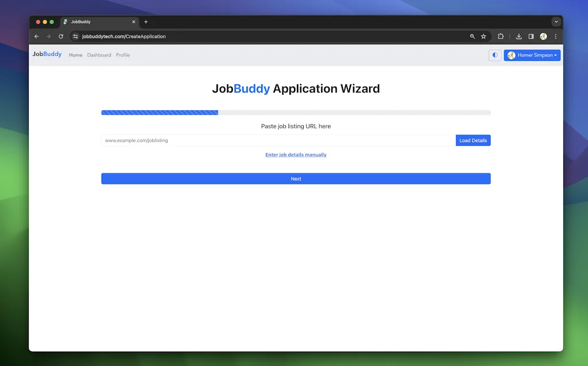Open the zoom magnifier icon in address bar
The image size is (588, 366).
(473, 36)
